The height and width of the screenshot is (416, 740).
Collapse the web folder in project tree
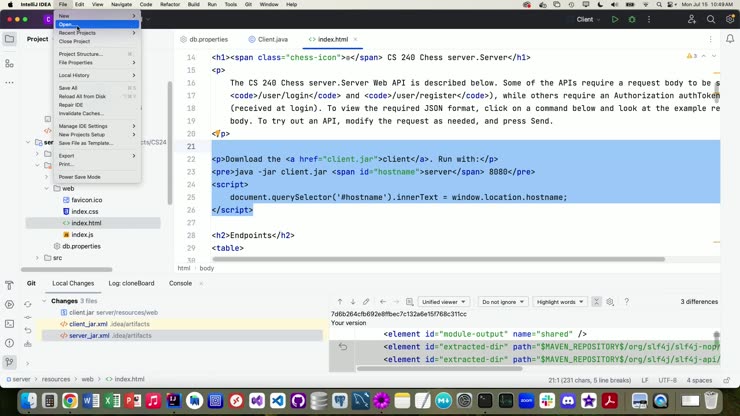click(x=47, y=188)
